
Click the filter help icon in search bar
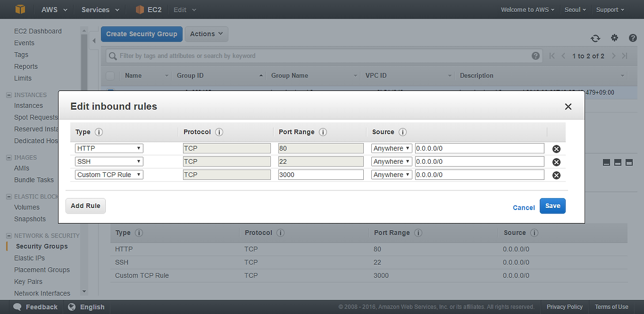(536, 56)
